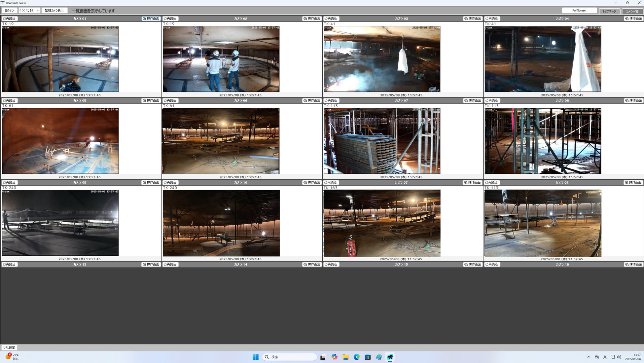Open 操作画面 for camera 10
The image size is (644, 363).
click(312, 182)
